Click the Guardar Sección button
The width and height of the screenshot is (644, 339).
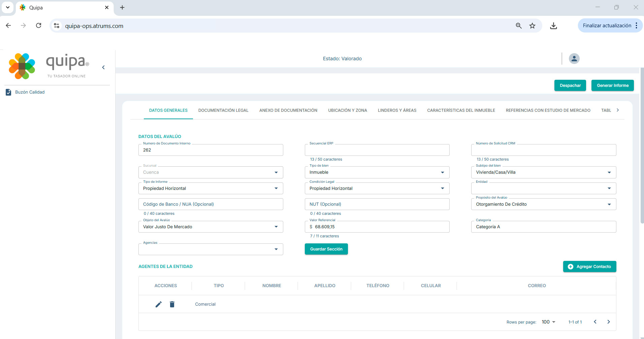(326, 249)
